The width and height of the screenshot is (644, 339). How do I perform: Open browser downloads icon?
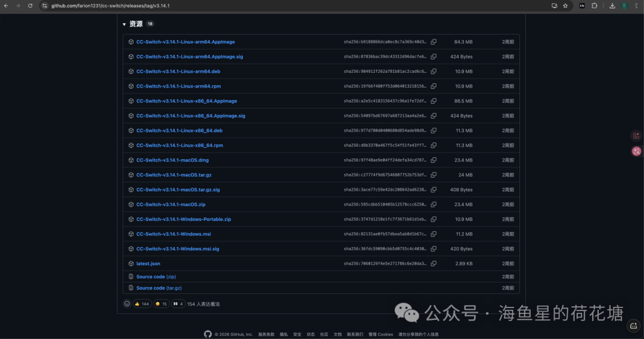click(612, 6)
